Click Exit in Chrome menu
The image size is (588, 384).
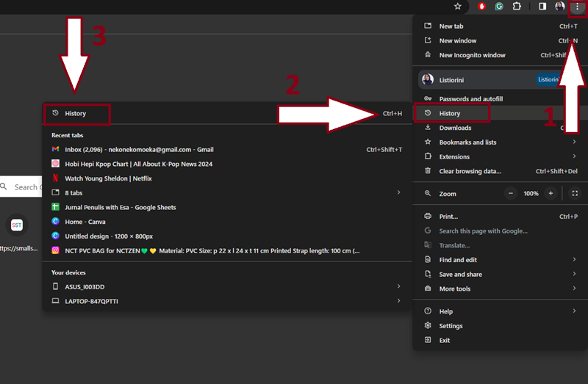[501, 341]
